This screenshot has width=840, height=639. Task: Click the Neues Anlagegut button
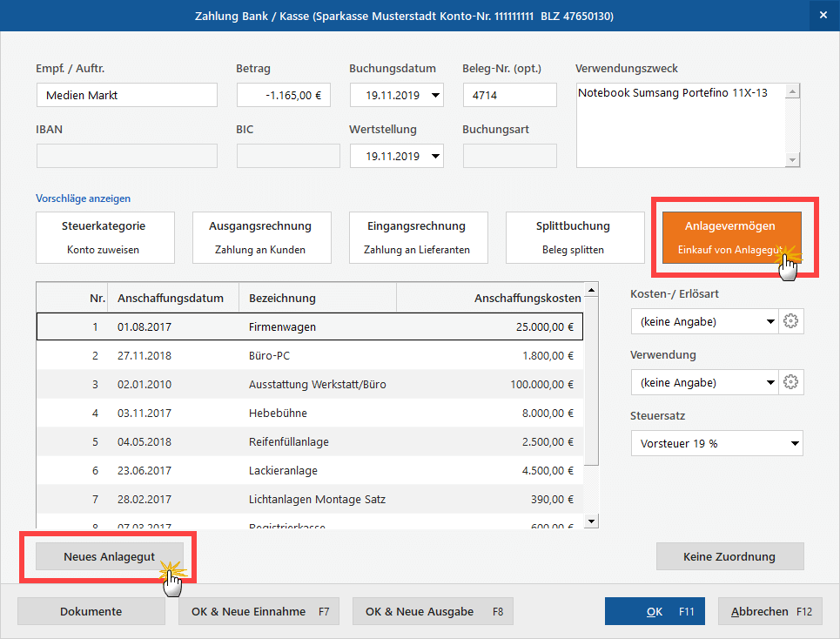click(109, 556)
